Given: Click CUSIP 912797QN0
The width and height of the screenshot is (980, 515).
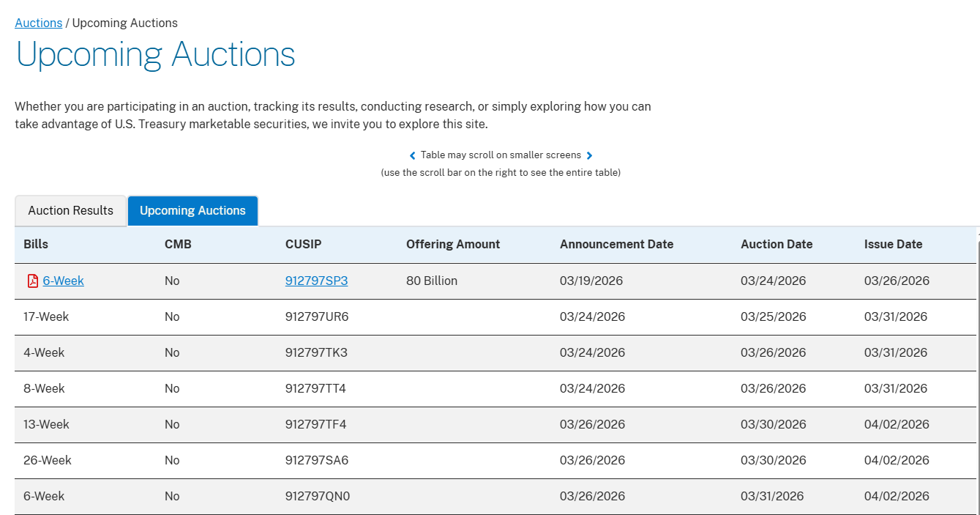Looking at the screenshot, I should [318, 496].
